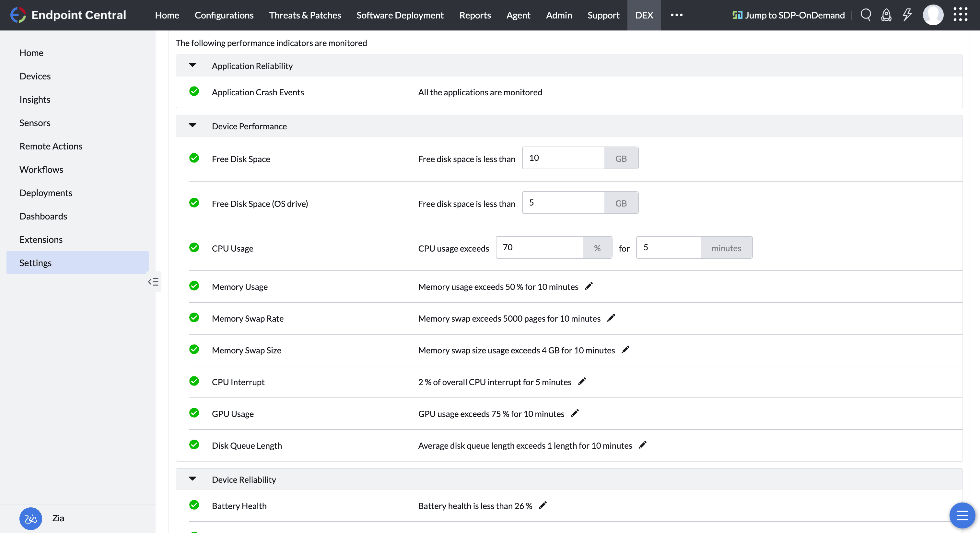Click the lightning bolt quick actions icon

(x=907, y=15)
